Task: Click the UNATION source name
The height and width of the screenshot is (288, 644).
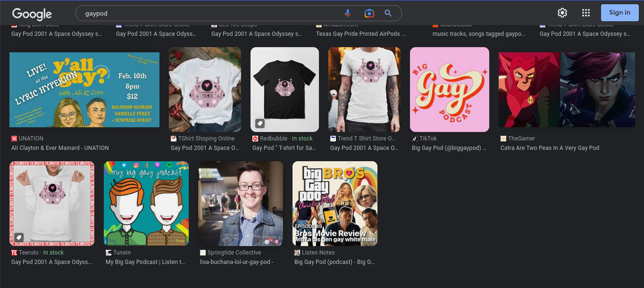Action: click(31, 139)
